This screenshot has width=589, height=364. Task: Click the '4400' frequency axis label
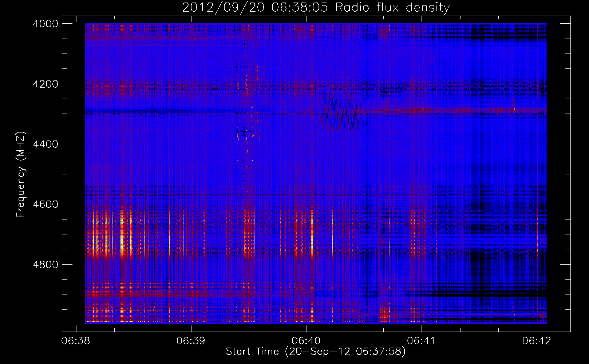46,144
